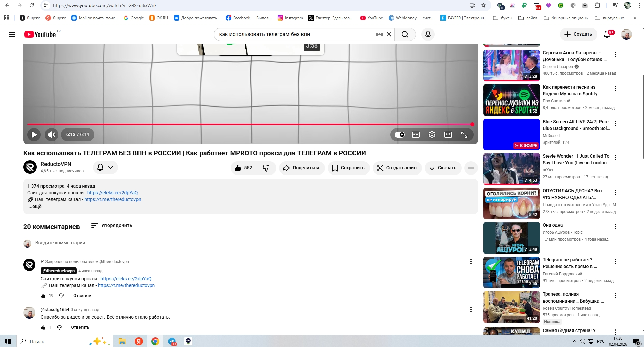Open the YouTube bookmark
Image resolution: width=644 pixels, height=347 pixels.
pyautogui.click(x=372, y=18)
